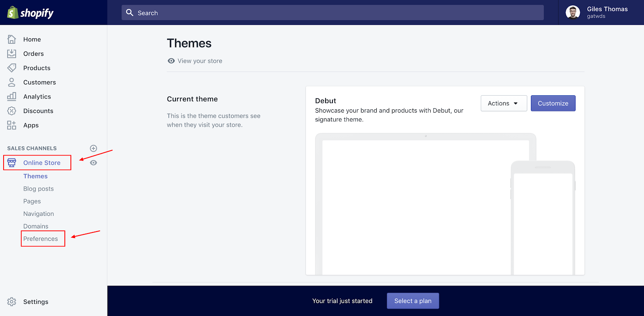Click Giles Thomas profile avatar
Viewport: 644px width, 316px height.
[572, 12]
